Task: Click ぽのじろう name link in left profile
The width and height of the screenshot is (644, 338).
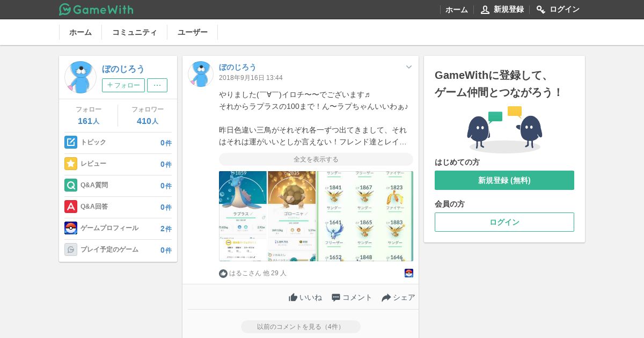Action: pos(123,69)
